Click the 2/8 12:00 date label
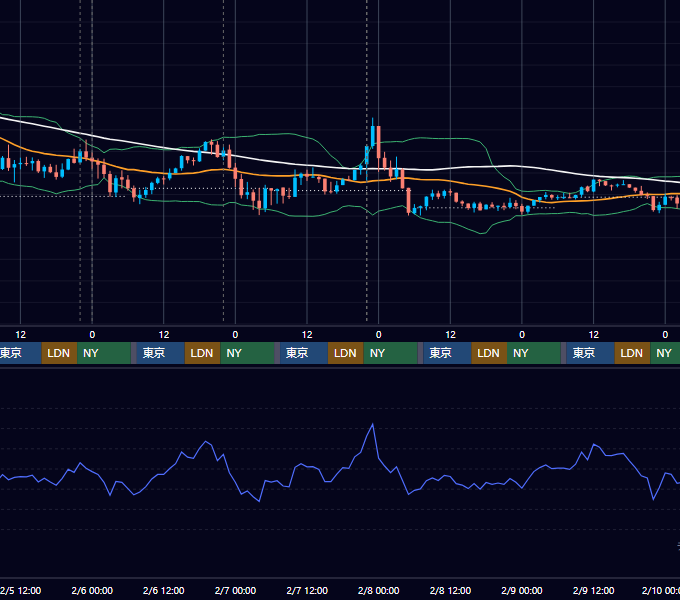This screenshot has height=600, width=680. click(450, 590)
